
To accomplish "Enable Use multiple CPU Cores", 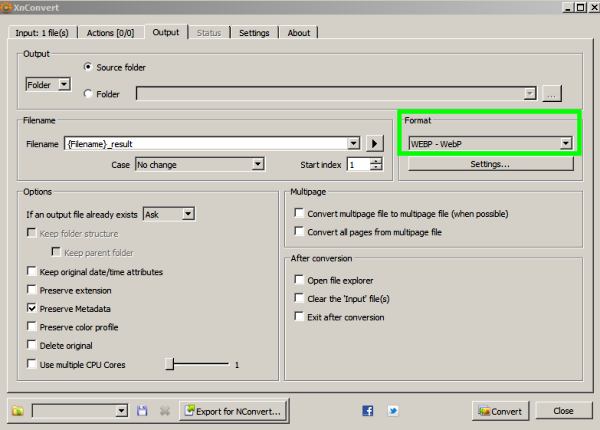I will coord(32,364).
